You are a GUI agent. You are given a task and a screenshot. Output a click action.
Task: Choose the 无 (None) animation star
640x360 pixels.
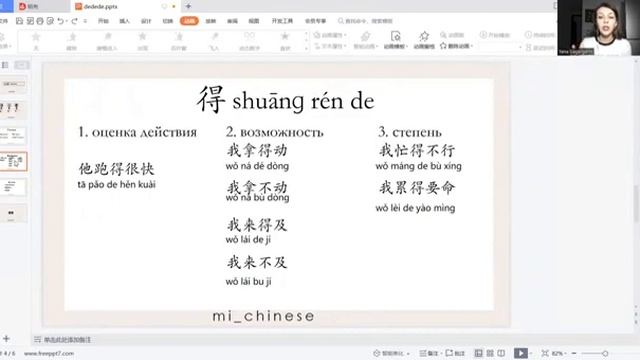tap(36, 41)
